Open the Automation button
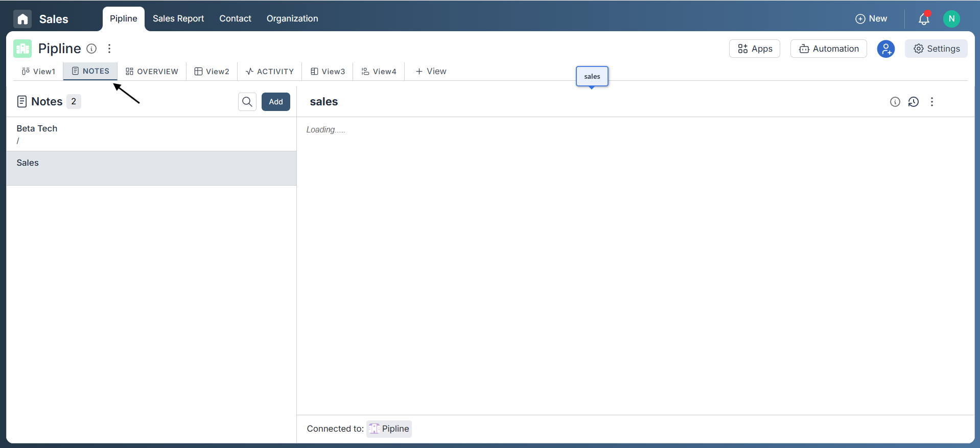 [829, 49]
